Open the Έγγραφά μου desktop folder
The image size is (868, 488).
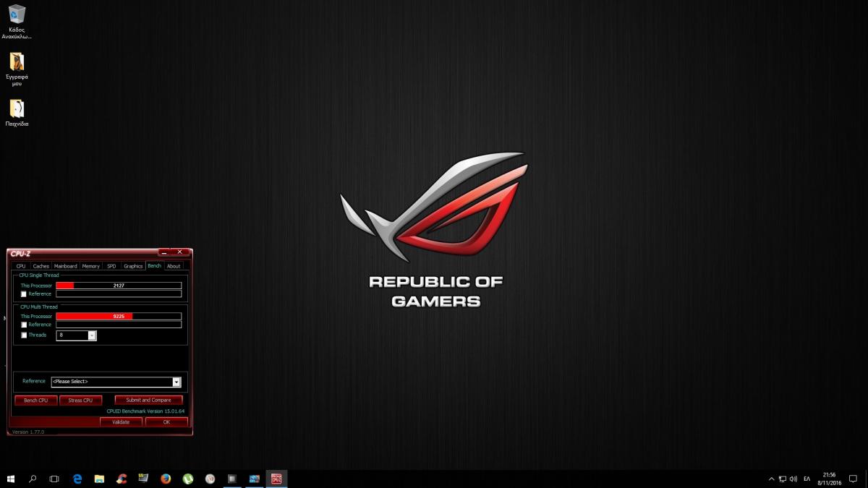pyautogui.click(x=17, y=69)
